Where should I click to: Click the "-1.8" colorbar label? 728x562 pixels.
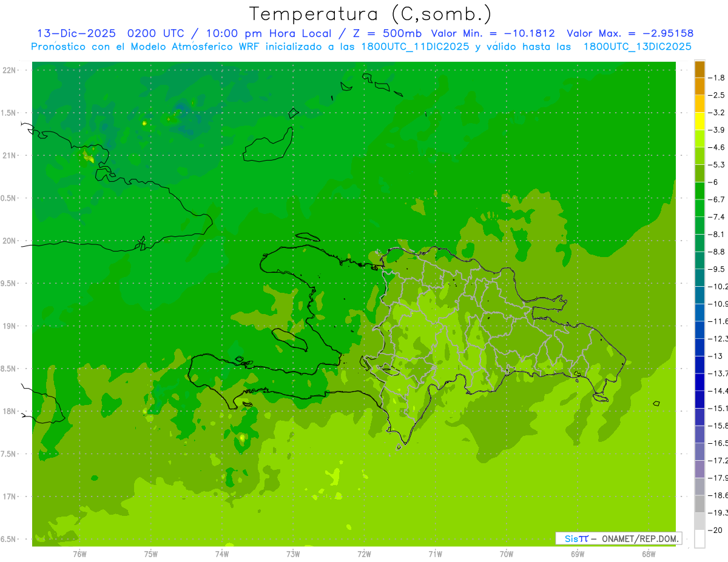[716, 78]
